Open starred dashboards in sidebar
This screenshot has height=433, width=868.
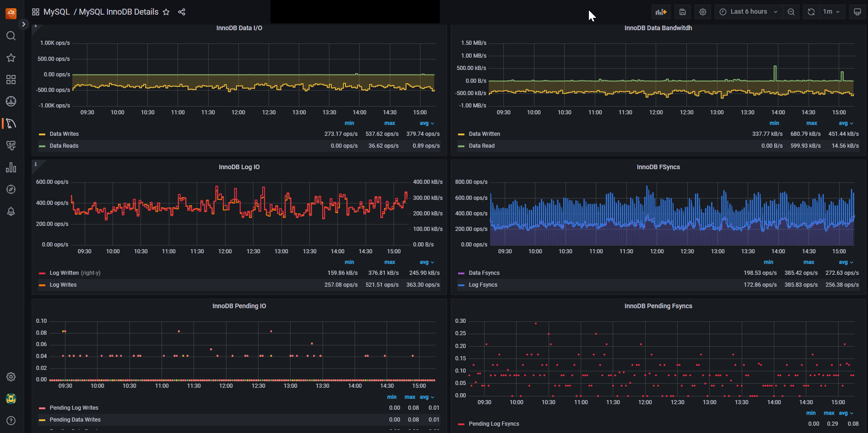[11, 58]
